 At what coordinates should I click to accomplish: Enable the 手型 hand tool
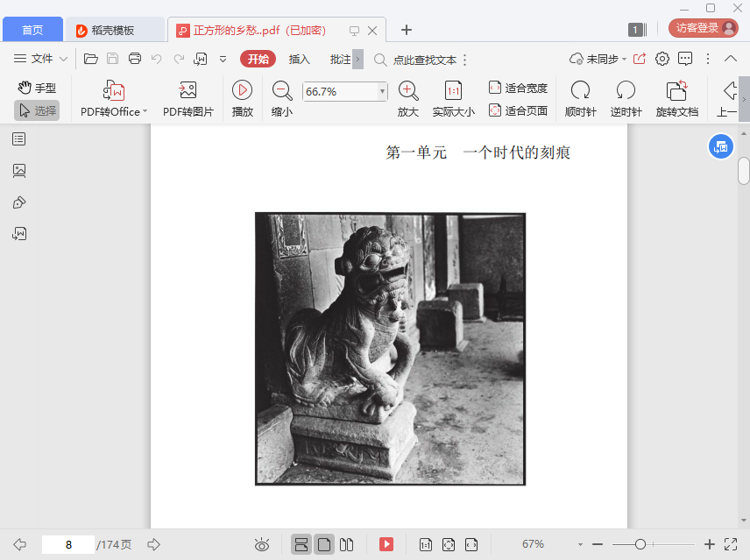[37, 88]
